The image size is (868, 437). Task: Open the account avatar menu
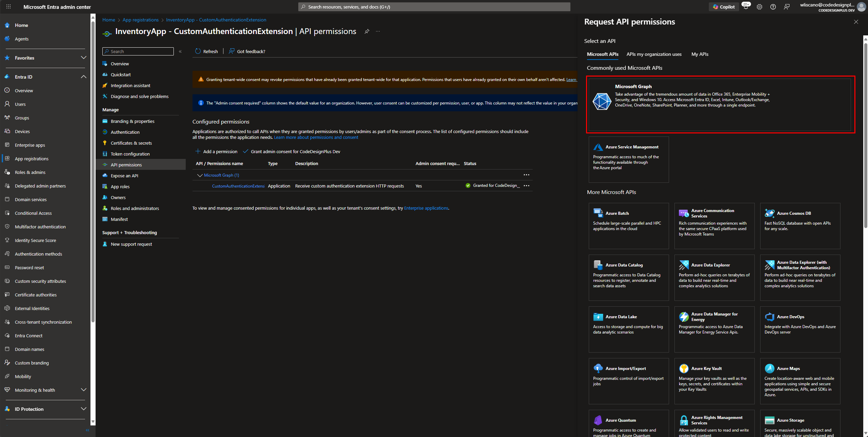(x=862, y=6)
